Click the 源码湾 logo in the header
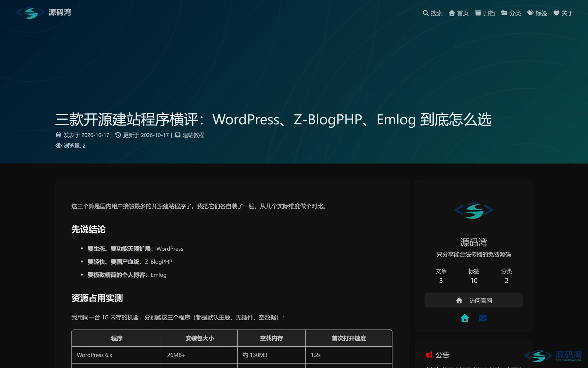The image size is (588, 368). [x=44, y=13]
